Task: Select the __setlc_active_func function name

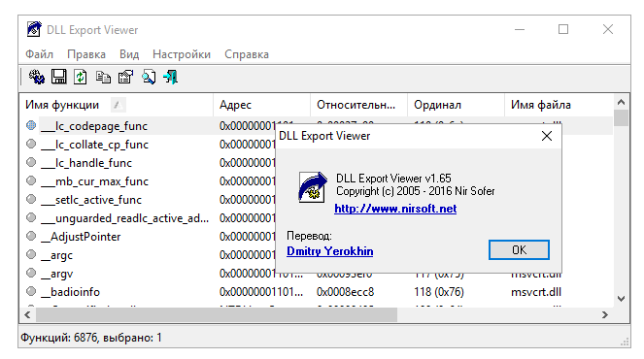Action: point(91,200)
